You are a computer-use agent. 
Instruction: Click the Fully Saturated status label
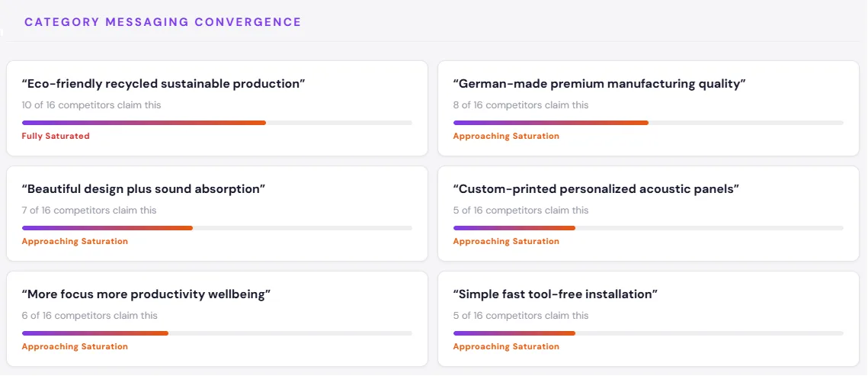(56, 137)
